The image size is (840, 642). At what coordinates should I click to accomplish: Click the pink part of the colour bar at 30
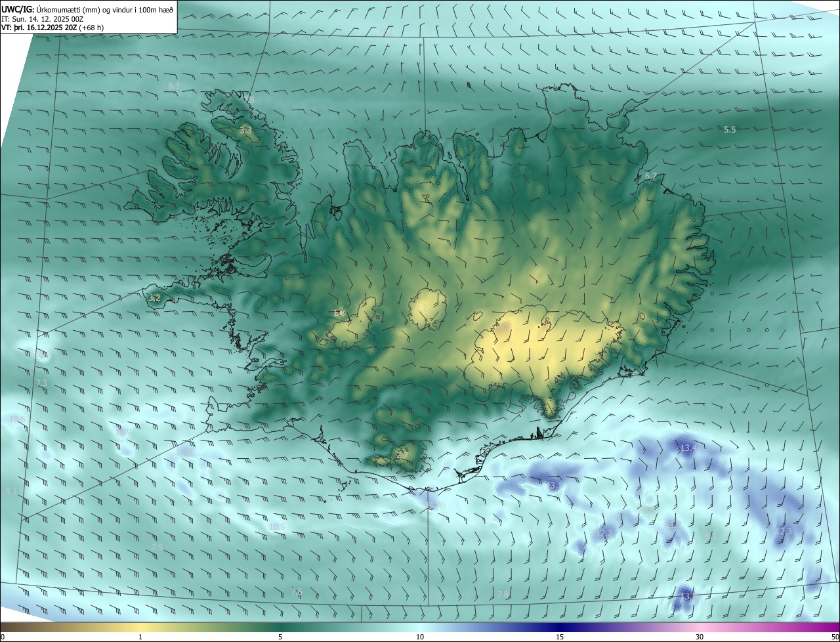point(700,627)
